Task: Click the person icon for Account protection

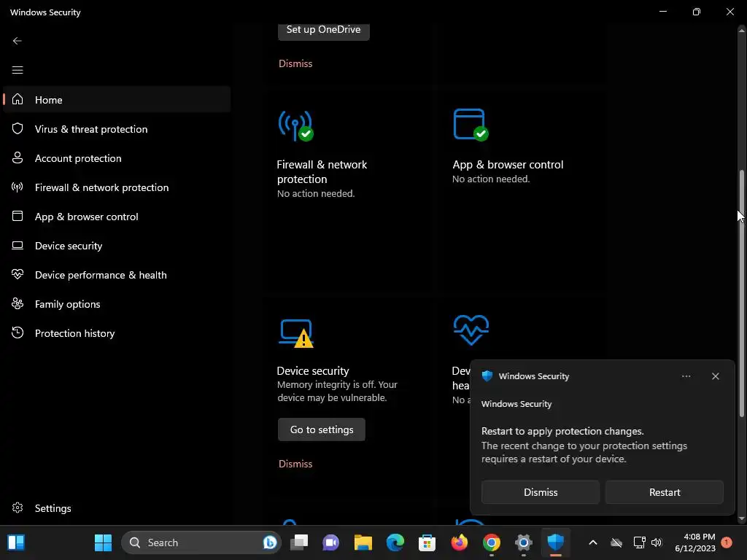Action: point(18,157)
